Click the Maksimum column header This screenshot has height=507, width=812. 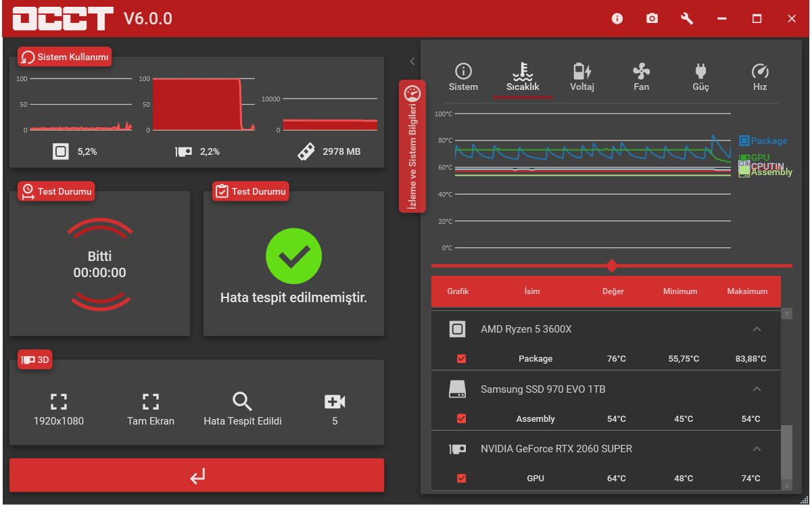tap(747, 291)
